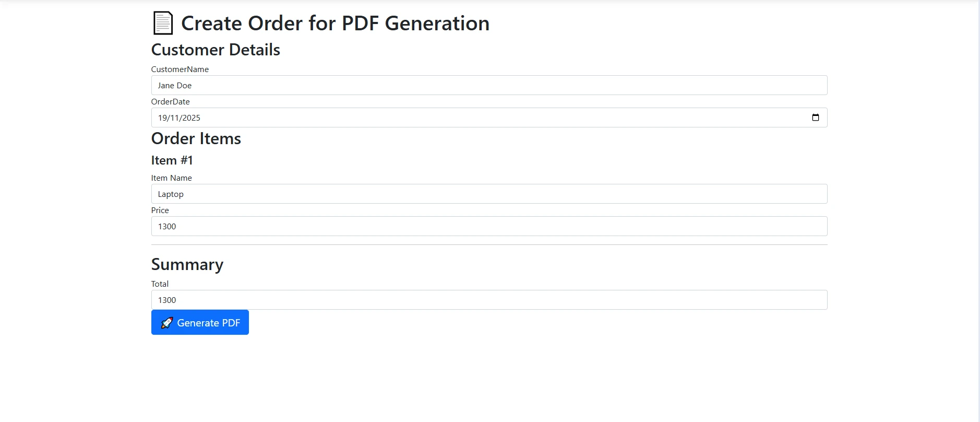Click the rocket icon on Generate PDF button
This screenshot has height=422, width=980.
[x=167, y=322]
